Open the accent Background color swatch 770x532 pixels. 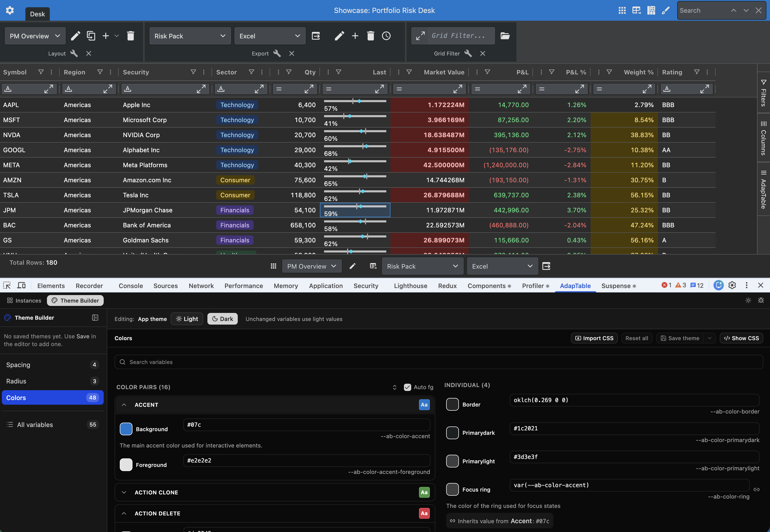pos(126,429)
